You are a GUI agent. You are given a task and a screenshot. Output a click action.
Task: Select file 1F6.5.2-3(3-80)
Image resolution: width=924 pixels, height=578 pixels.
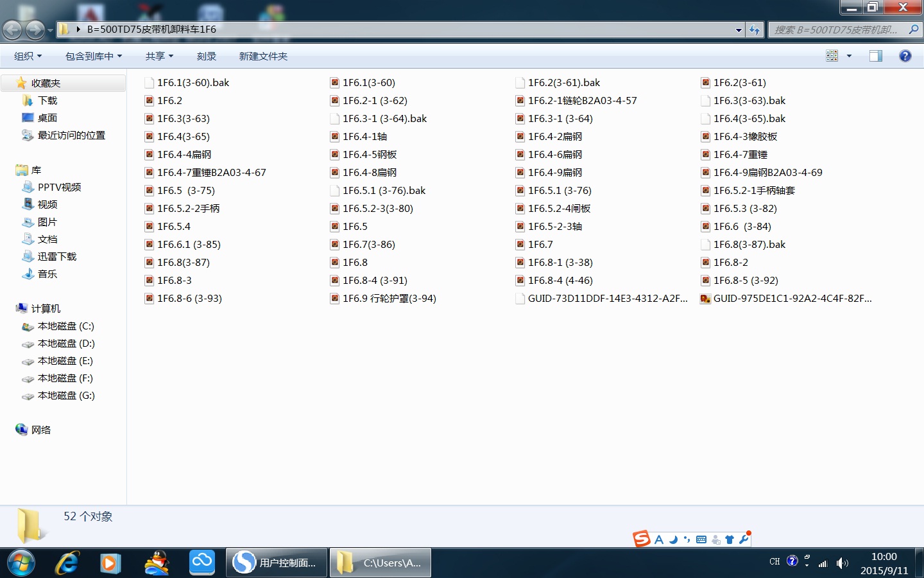tap(378, 208)
